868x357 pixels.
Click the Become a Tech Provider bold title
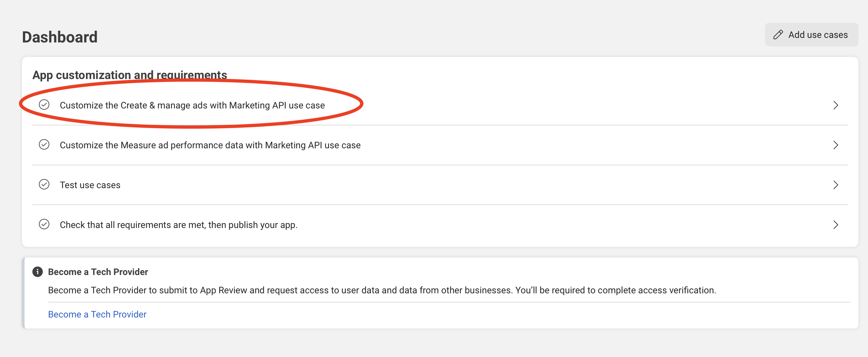click(x=98, y=272)
